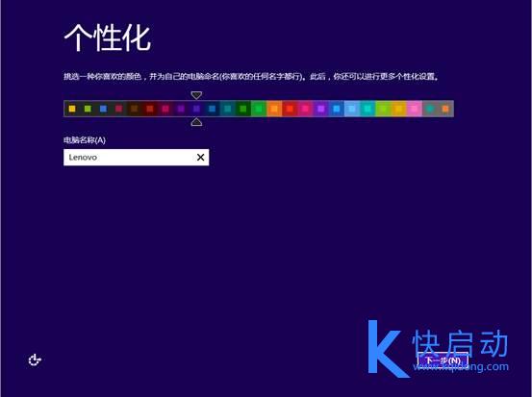Choose the dark navy swatch with blue square

212,109
